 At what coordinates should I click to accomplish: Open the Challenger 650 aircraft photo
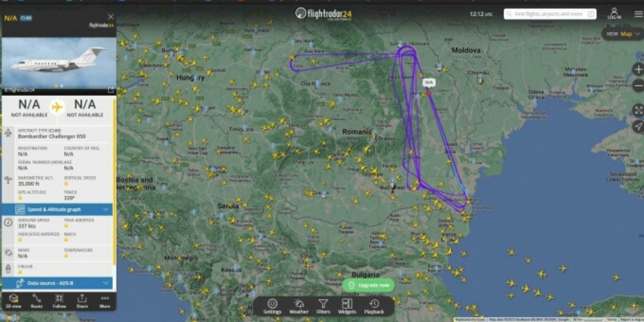point(58,64)
